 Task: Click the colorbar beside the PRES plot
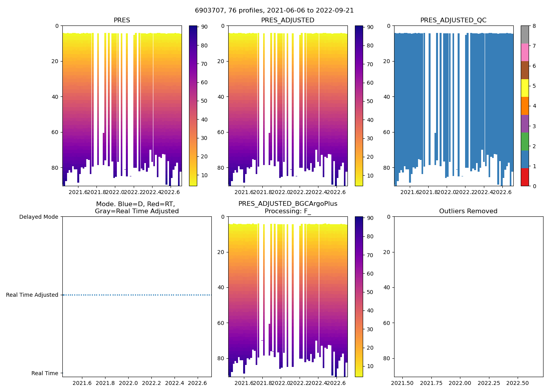193,105
